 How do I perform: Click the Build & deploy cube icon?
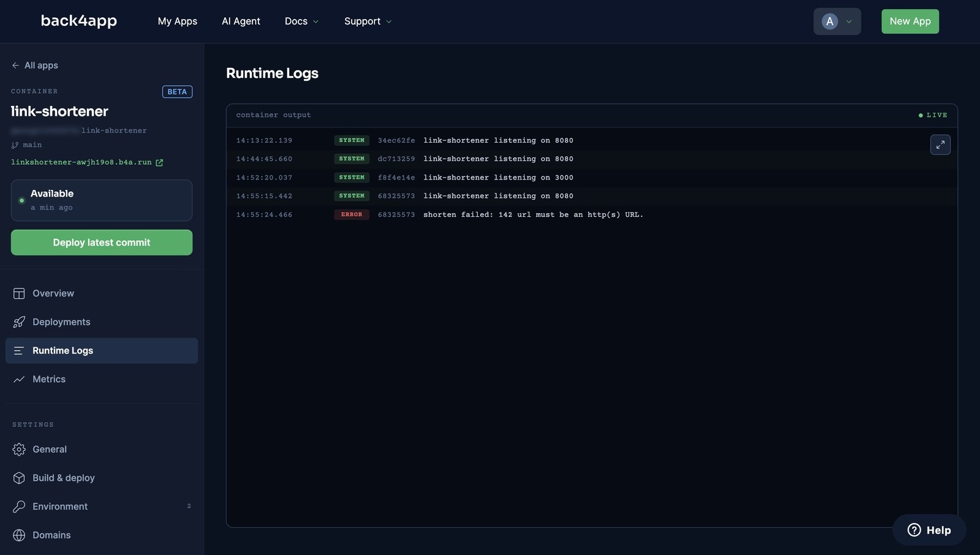19,478
